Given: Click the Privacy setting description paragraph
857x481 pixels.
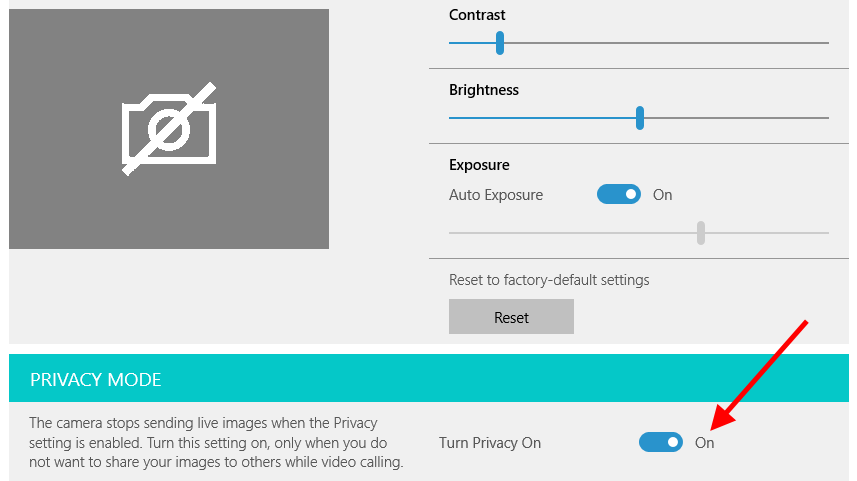Looking at the screenshot, I should 216,442.
